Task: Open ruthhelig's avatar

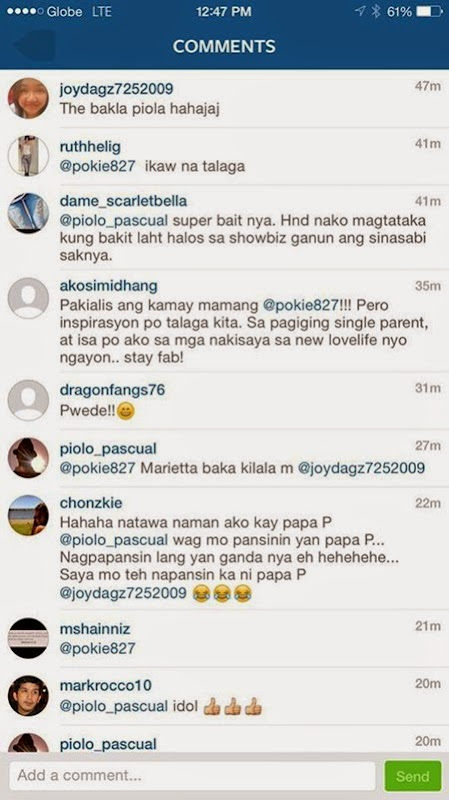Action: tap(28, 156)
